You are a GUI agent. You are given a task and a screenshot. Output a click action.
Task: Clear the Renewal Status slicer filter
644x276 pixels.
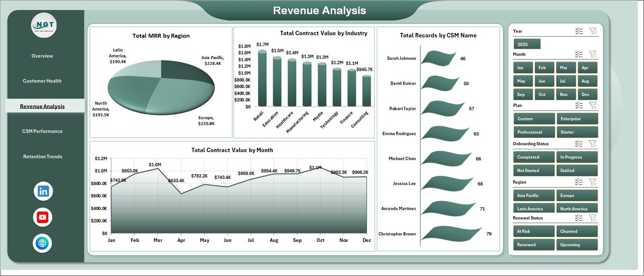(x=593, y=218)
